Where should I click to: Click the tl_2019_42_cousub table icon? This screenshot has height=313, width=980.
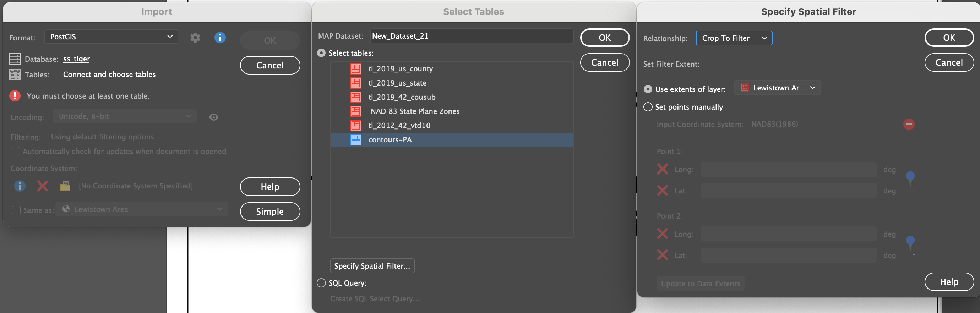[356, 97]
